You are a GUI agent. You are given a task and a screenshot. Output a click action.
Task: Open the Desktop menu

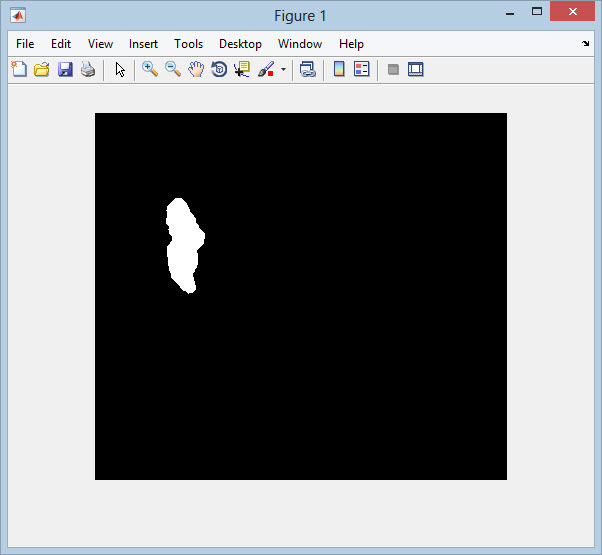(240, 44)
